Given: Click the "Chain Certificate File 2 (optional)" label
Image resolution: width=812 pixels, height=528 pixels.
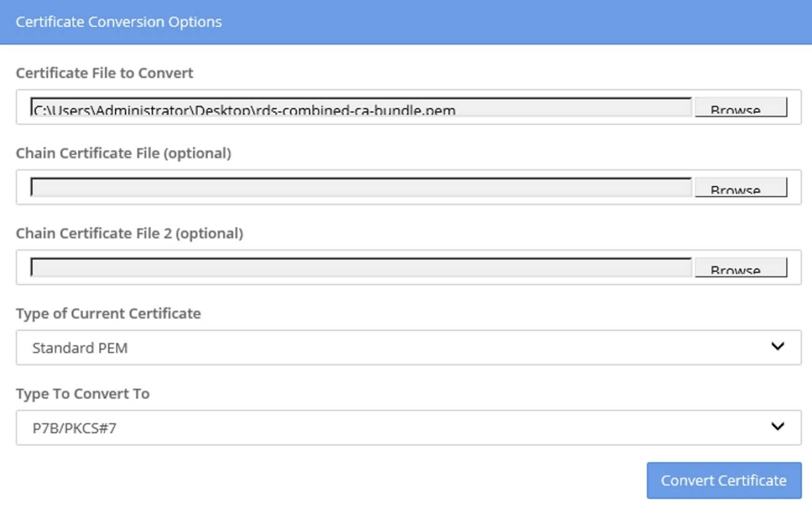Looking at the screenshot, I should [x=129, y=233].
